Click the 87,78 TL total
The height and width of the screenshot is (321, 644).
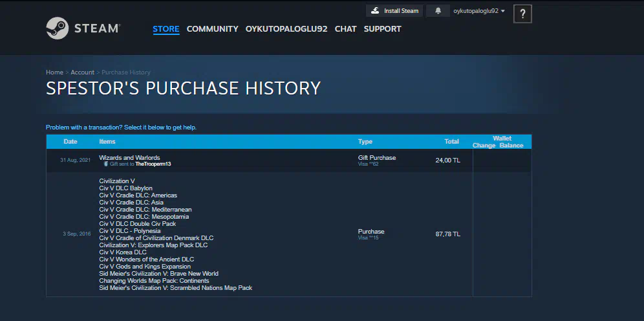[x=447, y=234]
